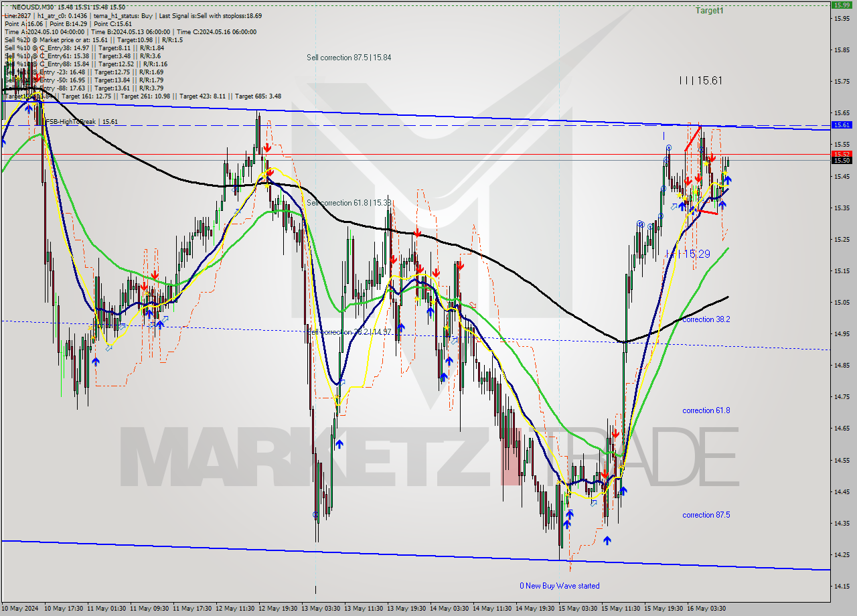Click the blue 'correction 87.5' label
The image size is (857, 616).
coord(706,515)
